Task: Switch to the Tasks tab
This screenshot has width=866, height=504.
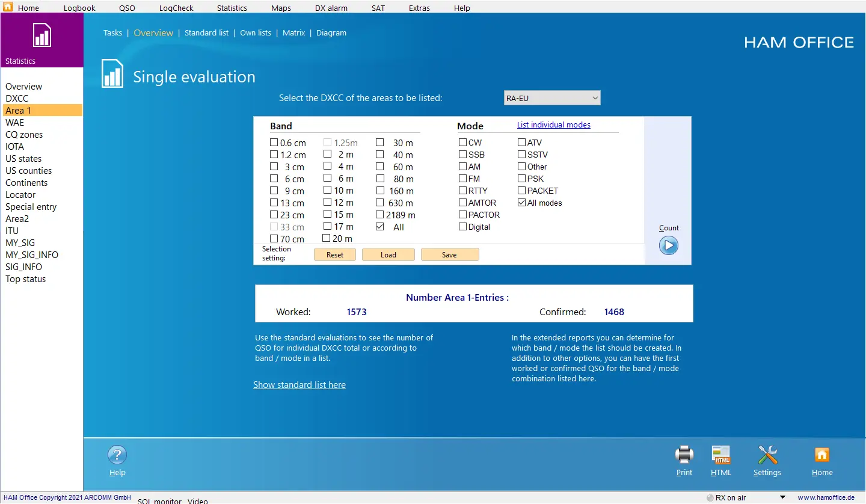Action: (112, 32)
